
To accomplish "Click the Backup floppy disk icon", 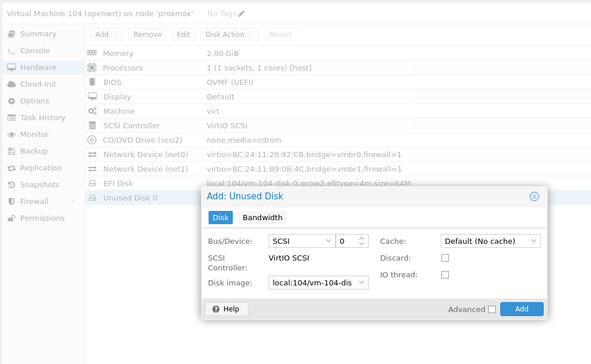I will [x=11, y=151].
